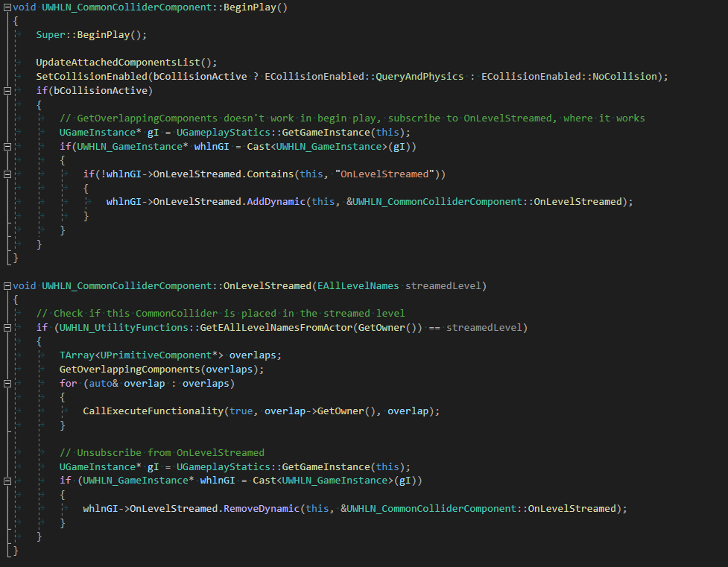
Task: Click on SetCollisionEnabled function call
Action: pos(92,76)
